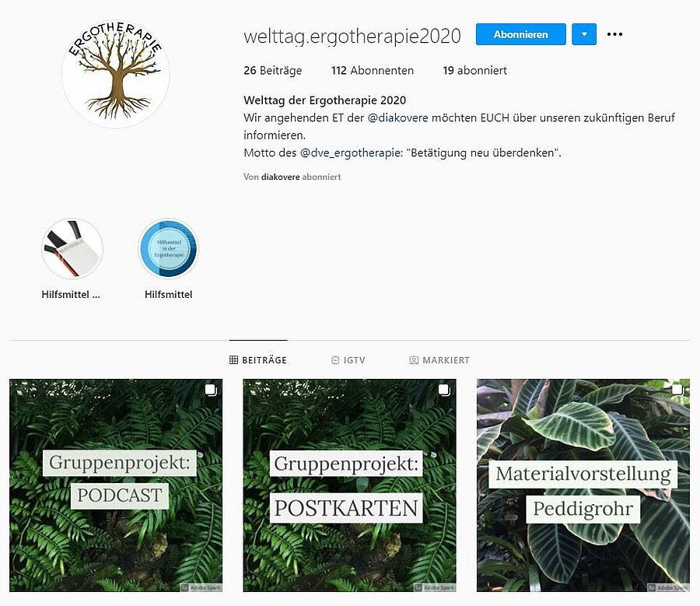Viewport: 700px width, 606px height.
Task: Open the Ergotherapie tree profile picture
Action: pyautogui.click(x=116, y=73)
